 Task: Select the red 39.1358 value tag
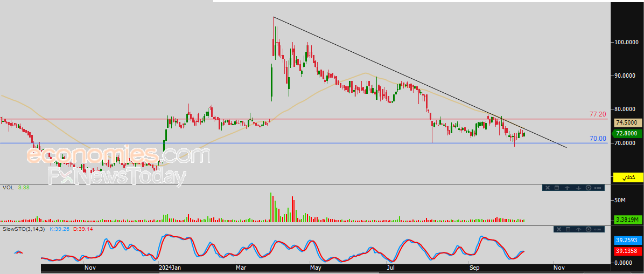point(627,250)
